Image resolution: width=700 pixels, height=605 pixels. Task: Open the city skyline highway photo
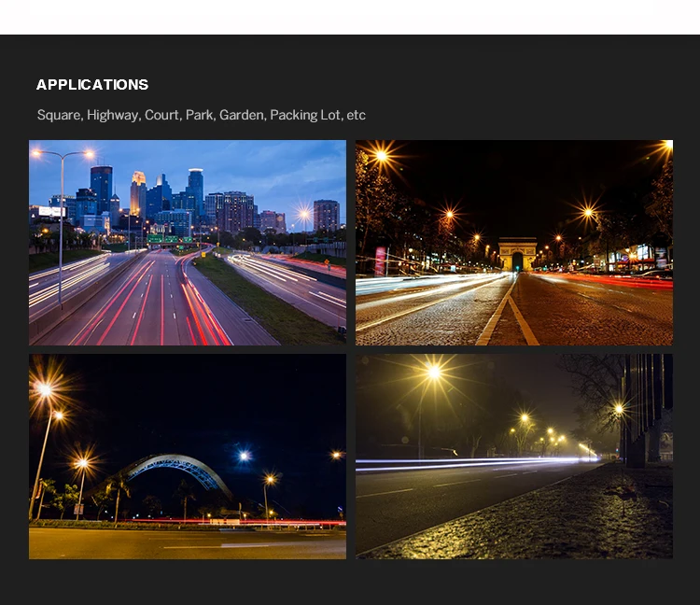coord(187,243)
